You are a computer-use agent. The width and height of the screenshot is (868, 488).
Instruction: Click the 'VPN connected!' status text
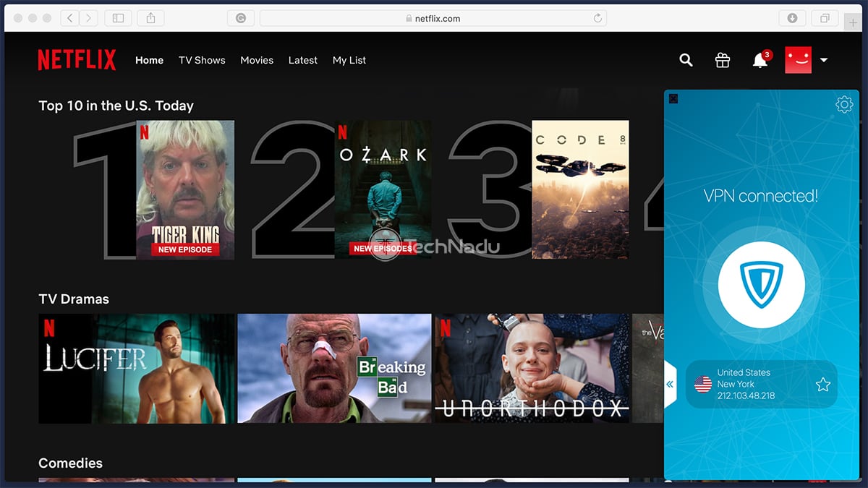tap(761, 196)
